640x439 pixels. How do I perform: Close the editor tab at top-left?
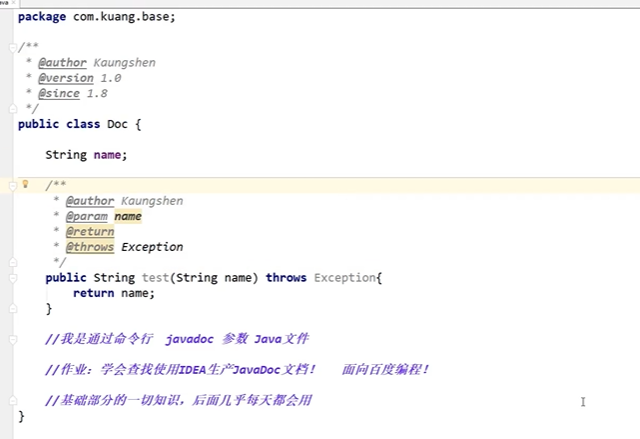click(13, 2)
